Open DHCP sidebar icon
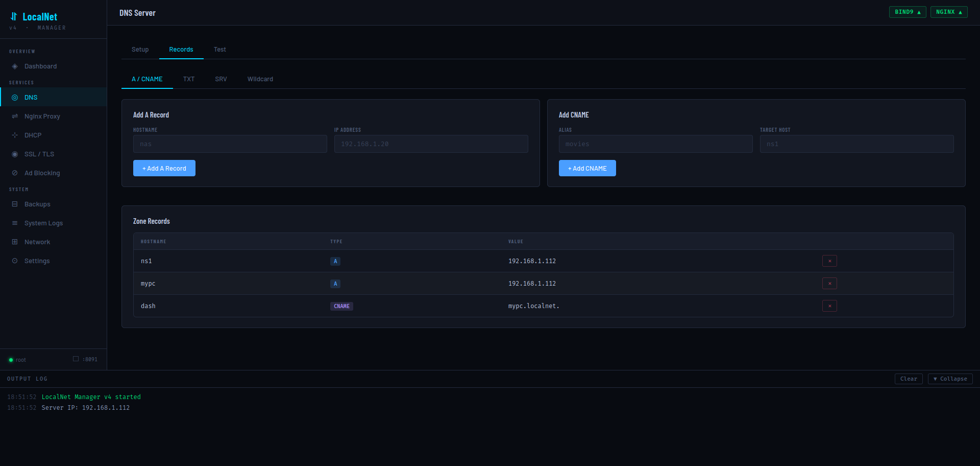 coord(15,135)
